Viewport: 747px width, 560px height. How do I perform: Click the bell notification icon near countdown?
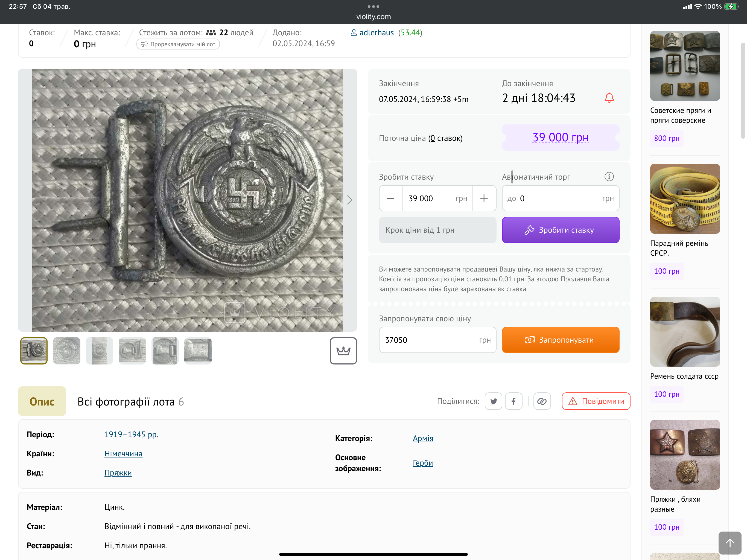coord(609,98)
